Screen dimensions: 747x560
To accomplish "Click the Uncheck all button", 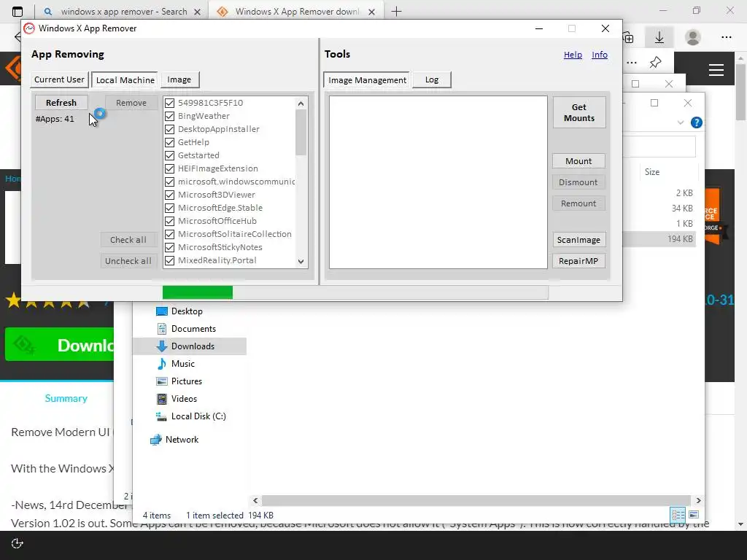I will (x=128, y=261).
